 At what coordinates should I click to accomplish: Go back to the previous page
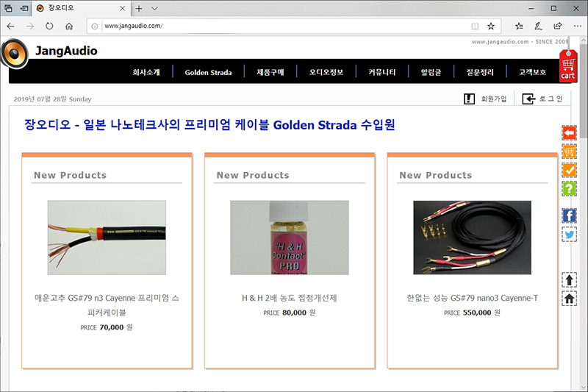(x=10, y=26)
